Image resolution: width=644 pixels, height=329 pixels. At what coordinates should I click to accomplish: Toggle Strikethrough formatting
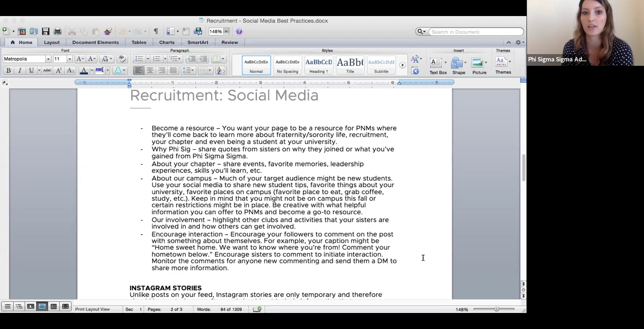pos(47,71)
